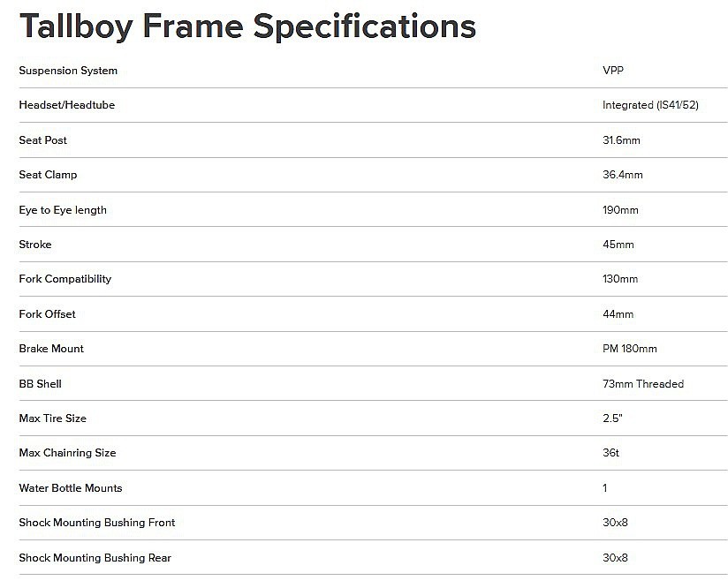Select the 73mm Threaded BB shell value
Screen dimensions: 728x588
coord(643,384)
